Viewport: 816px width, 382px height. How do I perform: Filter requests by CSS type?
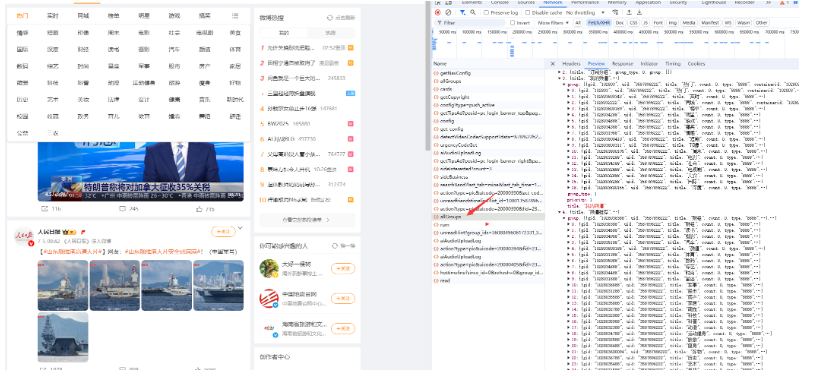point(633,23)
